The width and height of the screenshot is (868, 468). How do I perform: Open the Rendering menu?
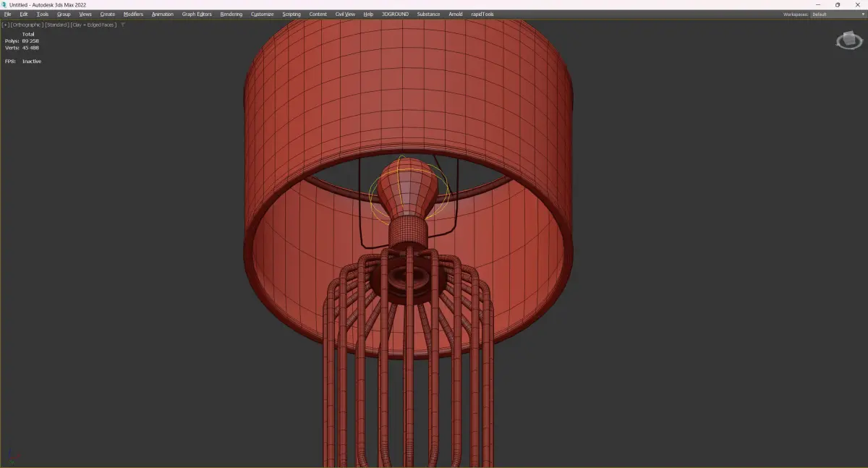[231, 14]
